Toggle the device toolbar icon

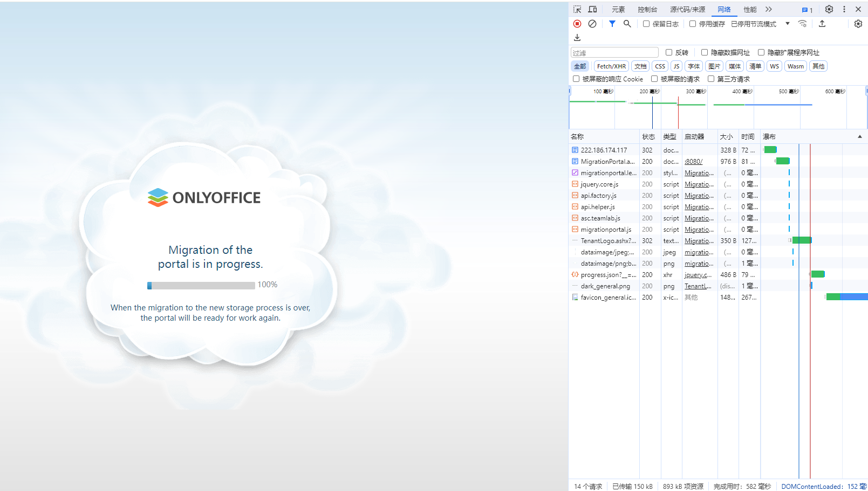click(x=592, y=9)
